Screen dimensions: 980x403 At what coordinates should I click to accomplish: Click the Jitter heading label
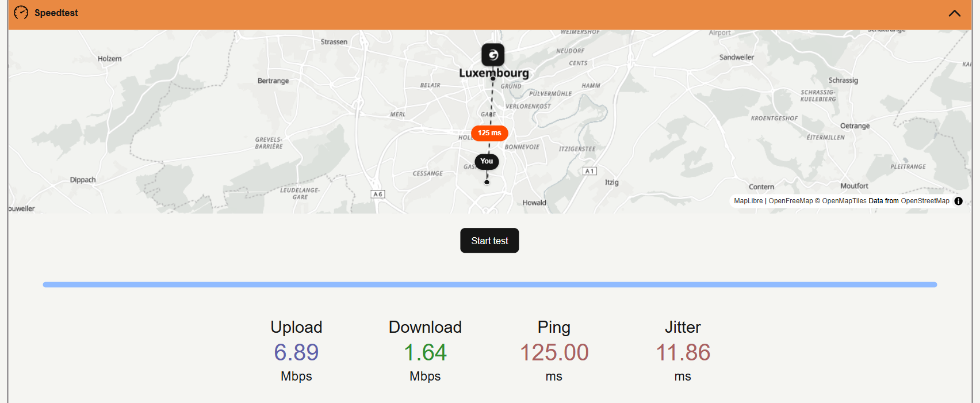[x=683, y=327]
